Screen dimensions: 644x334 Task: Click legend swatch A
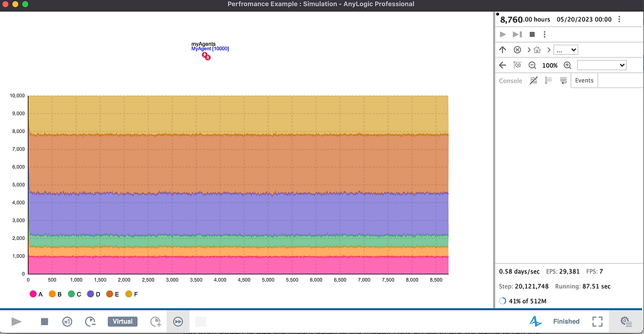tap(32, 294)
